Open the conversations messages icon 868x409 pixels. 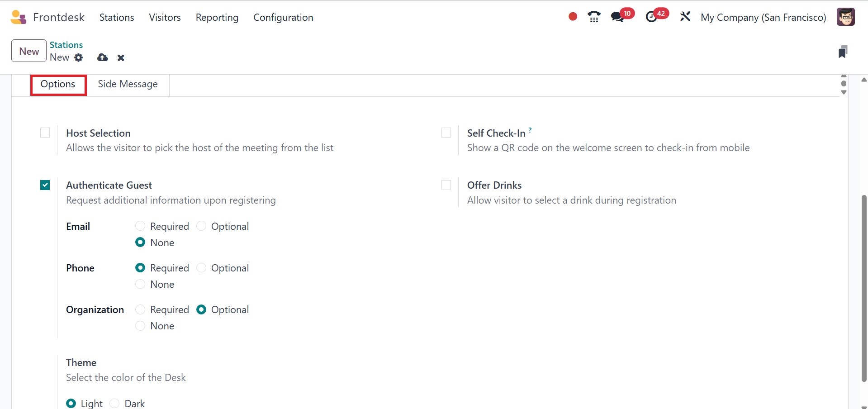pos(617,17)
